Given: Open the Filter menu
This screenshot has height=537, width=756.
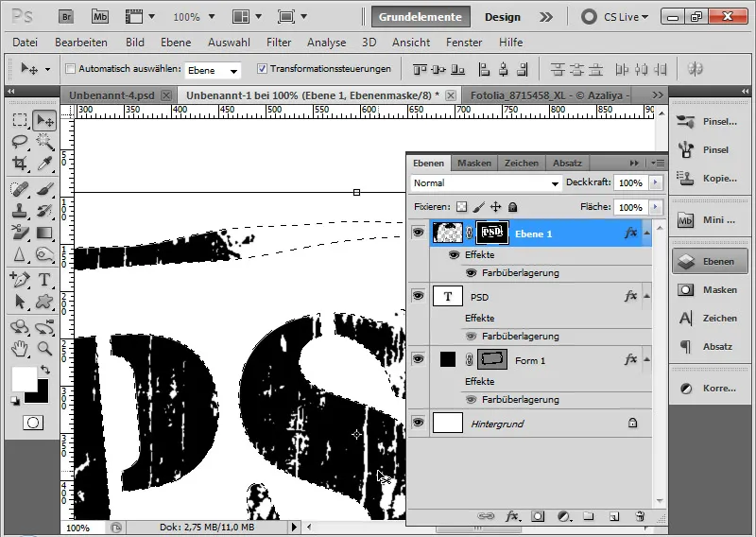Looking at the screenshot, I should click(279, 43).
